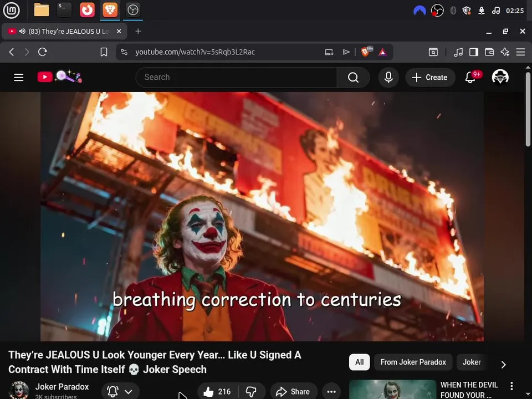Open options menu for WHEN THE DEVIL video
The image size is (532, 399).
point(511,386)
